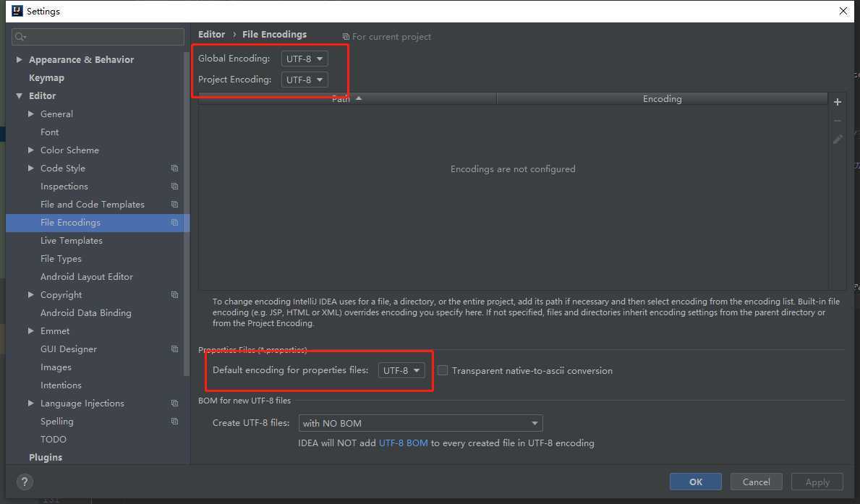Open default properties files encoding dropdown
860x504 pixels.
point(401,371)
